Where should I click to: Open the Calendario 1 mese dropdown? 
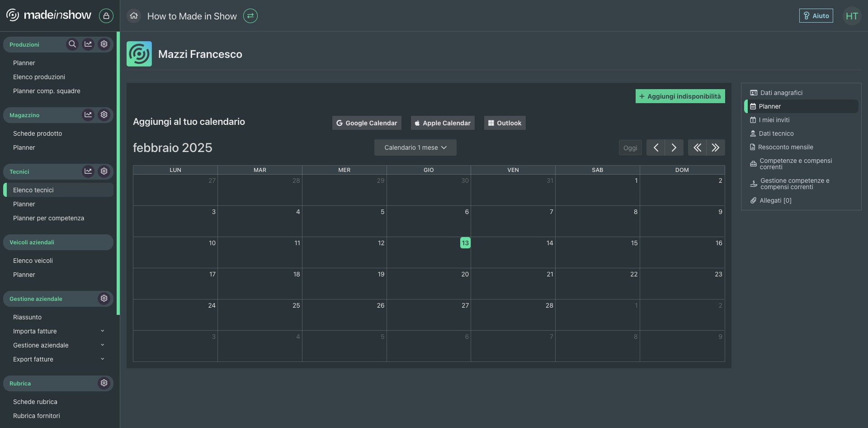[415, 148]
